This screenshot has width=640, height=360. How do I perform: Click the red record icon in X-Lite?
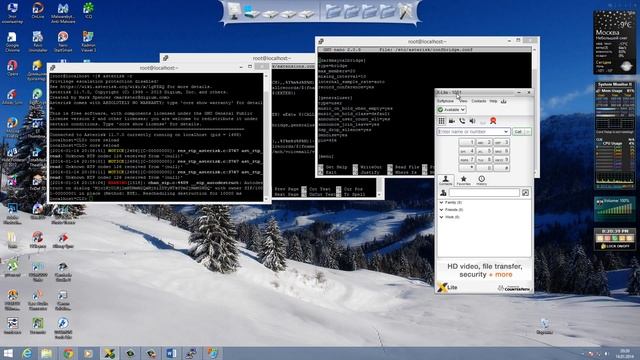[x=493, y=121]
